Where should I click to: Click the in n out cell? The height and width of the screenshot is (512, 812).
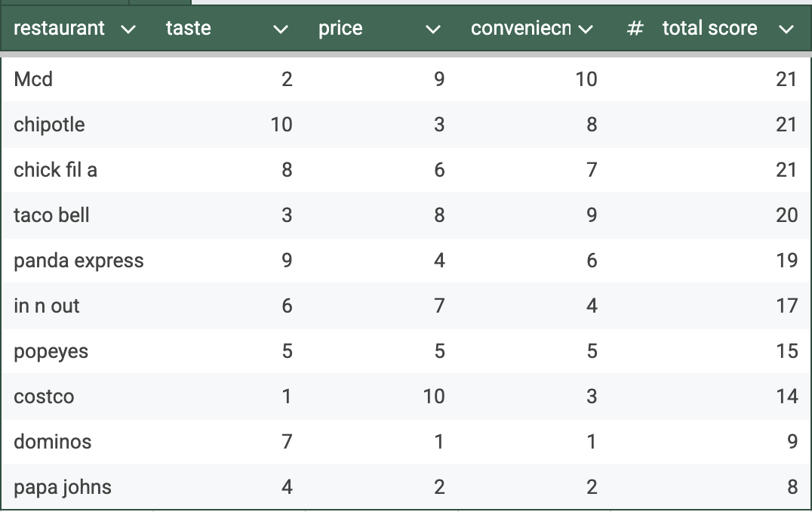click(46, 306)
